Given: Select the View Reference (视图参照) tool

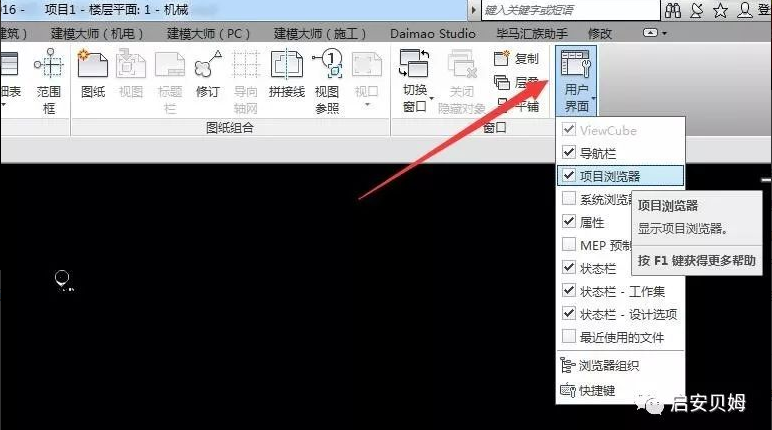Looking at the screenshot, I should (x=327, y=81).
